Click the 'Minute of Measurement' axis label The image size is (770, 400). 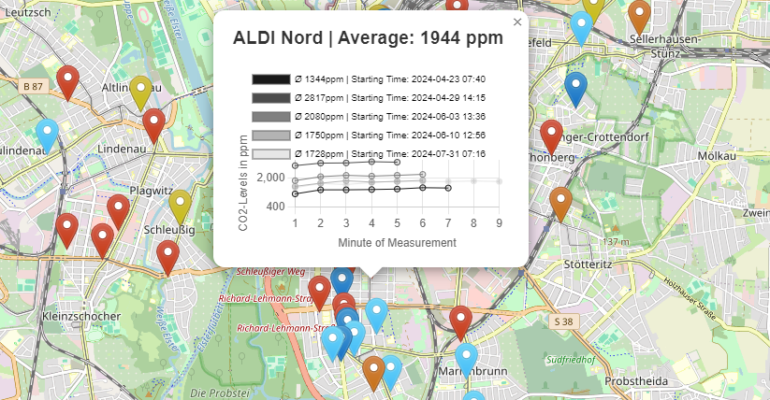(x=397, y=242)
